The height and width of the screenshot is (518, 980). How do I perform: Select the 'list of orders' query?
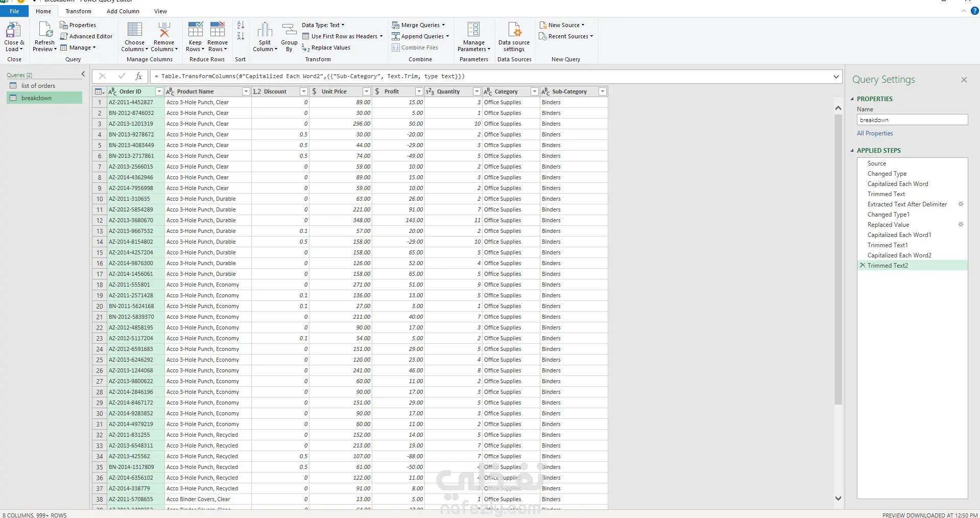click(x=44, y=86)
